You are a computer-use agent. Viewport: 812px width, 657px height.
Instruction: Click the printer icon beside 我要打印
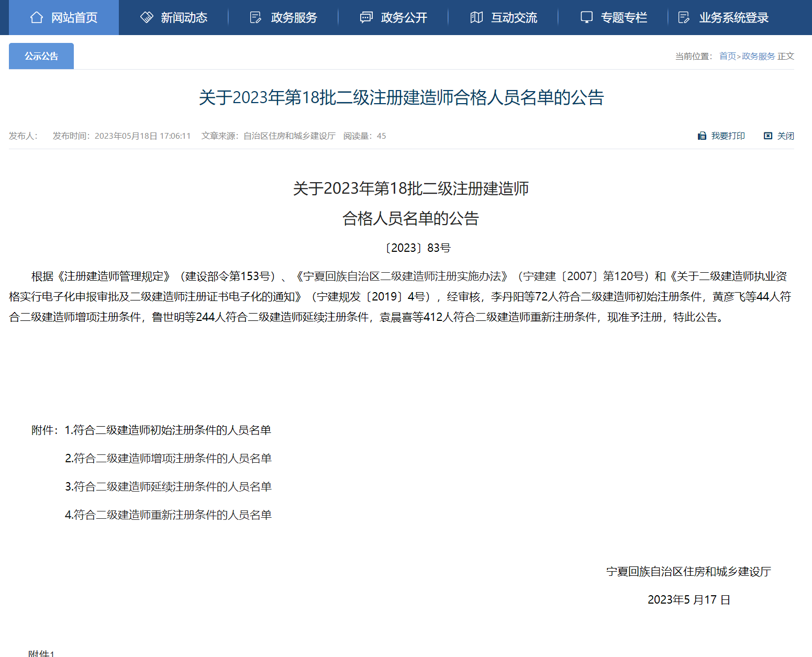[x=702, y=136]
